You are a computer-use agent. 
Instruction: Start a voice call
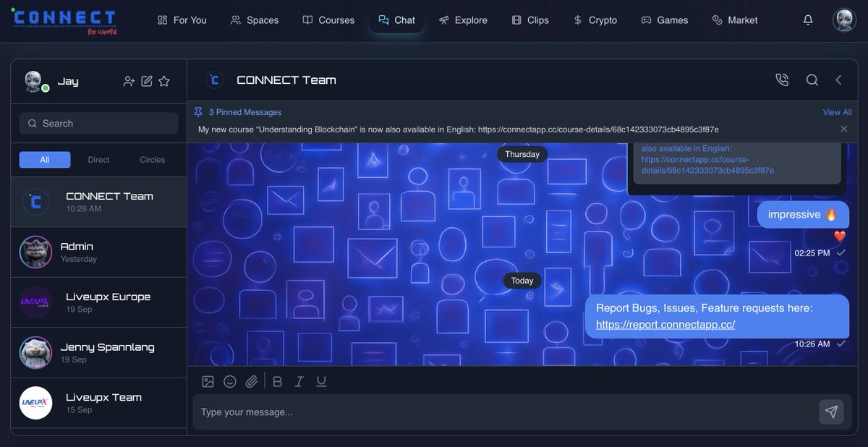click(782, 80)
